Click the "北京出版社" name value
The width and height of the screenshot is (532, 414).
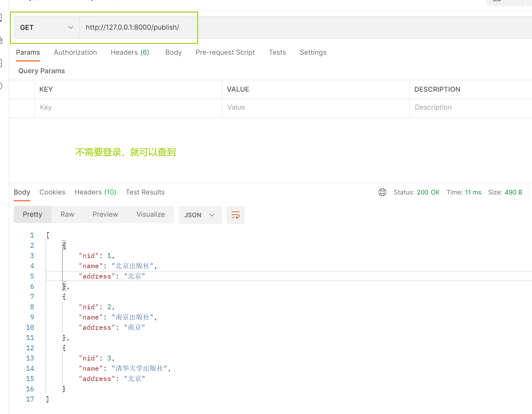point(133,266)
